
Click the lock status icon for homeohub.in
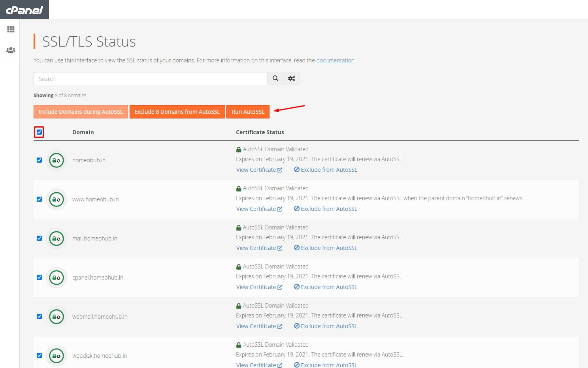tap(57, 160)
